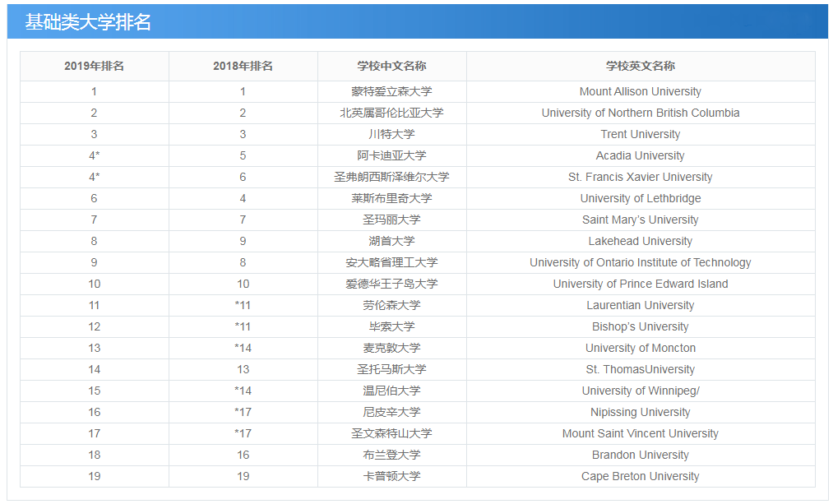Image resolution: width=833 pixels, height=504 pixels.
Task: Select the 学校中文名称 column header
Action: (391, 66)
